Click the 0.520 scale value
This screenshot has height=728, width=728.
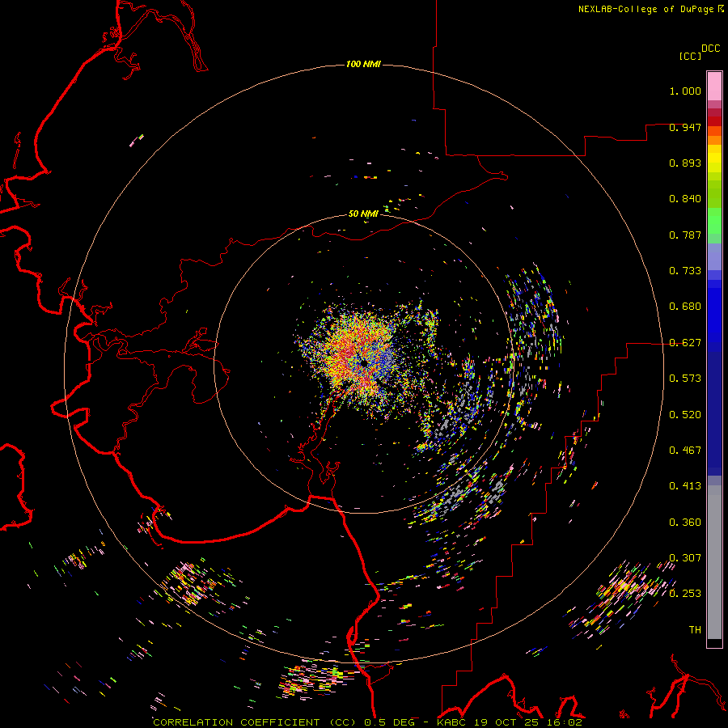[x=685, y=415]
